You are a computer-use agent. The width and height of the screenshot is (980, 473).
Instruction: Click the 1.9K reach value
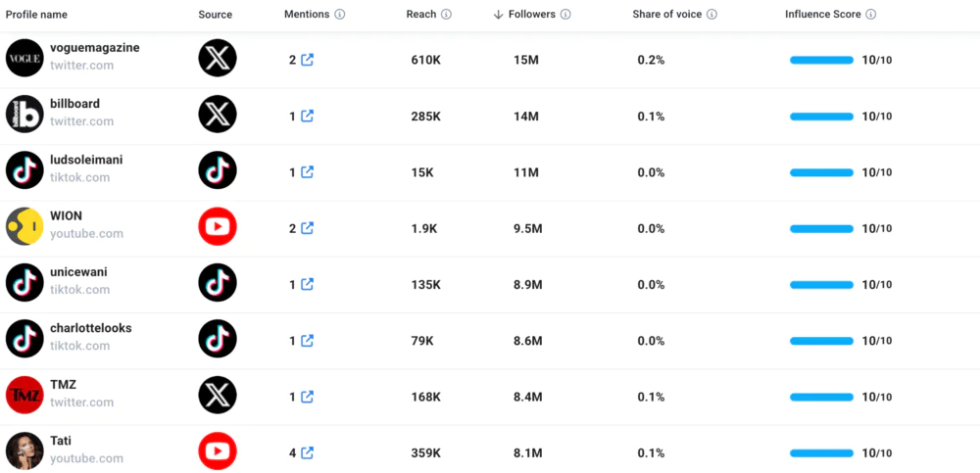(x=423, y=229)
